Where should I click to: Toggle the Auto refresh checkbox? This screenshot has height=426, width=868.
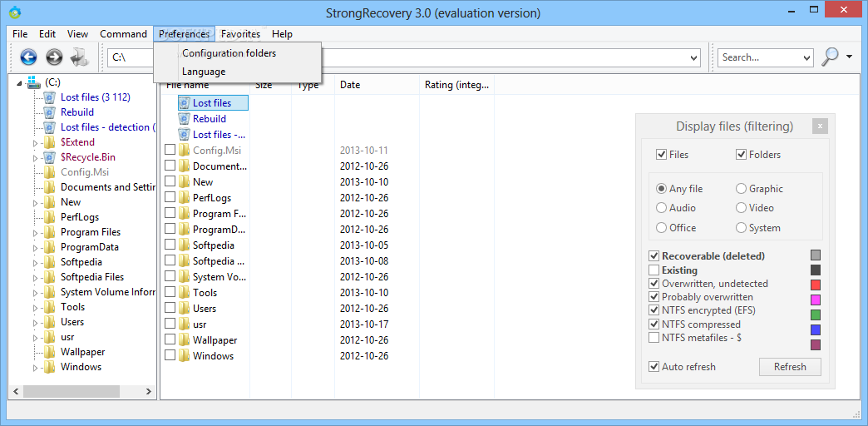click(x=653, y=367)
